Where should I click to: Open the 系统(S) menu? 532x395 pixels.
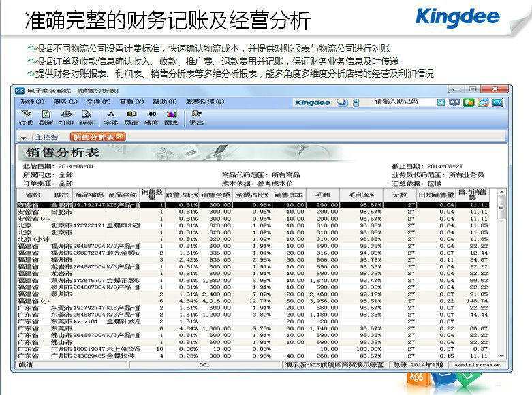[x=32, y=101]
